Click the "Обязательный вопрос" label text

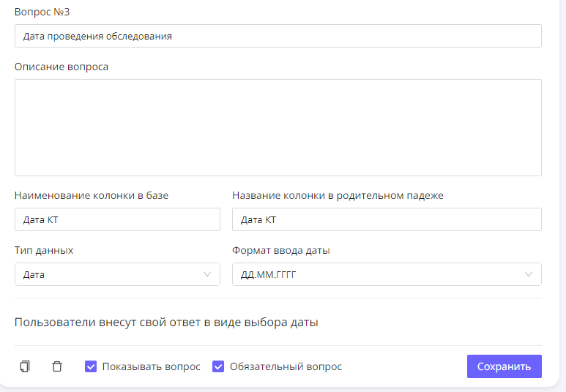click(x=286, y=366)
